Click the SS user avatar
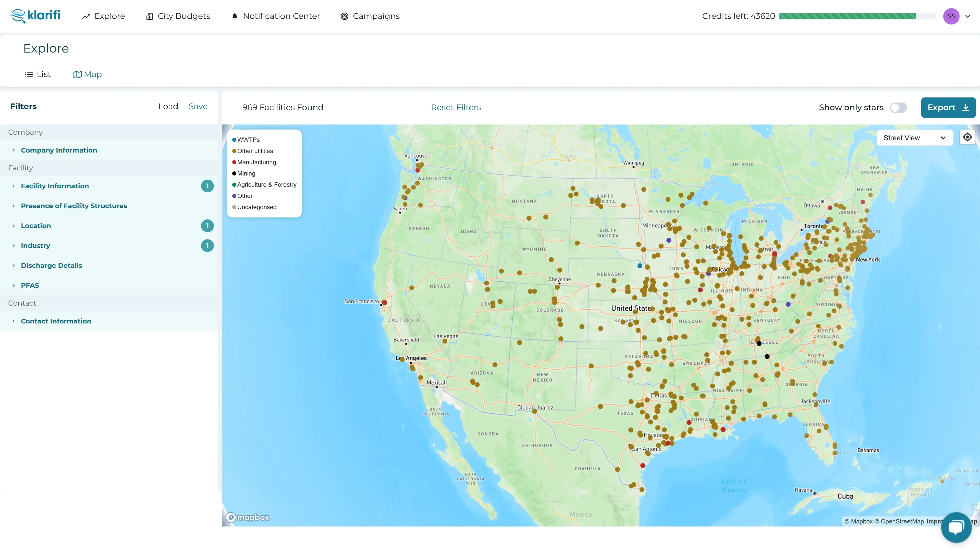Screen dimensions: 980x551 click(951, 16)
